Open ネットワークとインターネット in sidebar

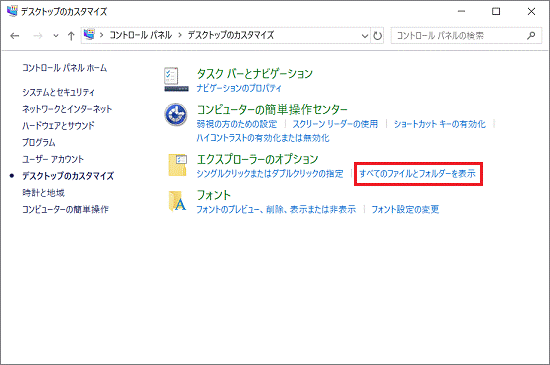point(67,109)
